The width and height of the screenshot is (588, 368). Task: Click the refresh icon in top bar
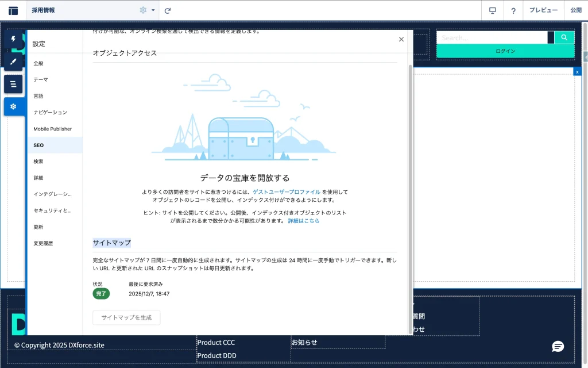[168, 10]
